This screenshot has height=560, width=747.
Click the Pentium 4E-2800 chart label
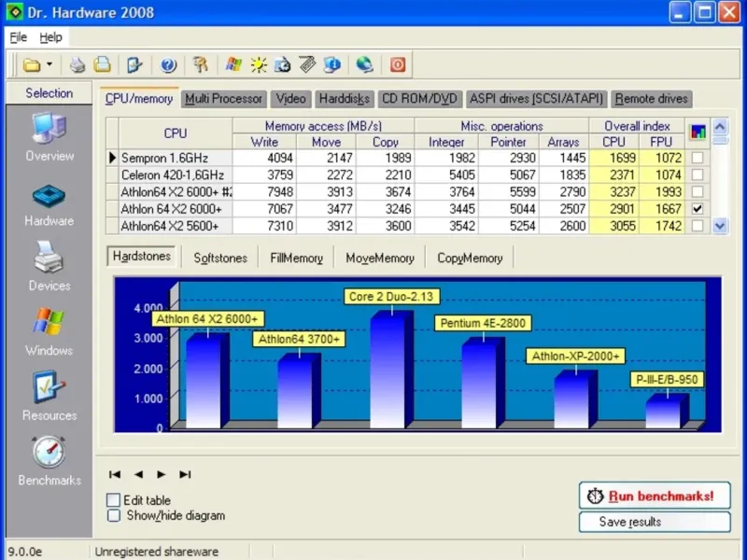click(x=483, y=323)
